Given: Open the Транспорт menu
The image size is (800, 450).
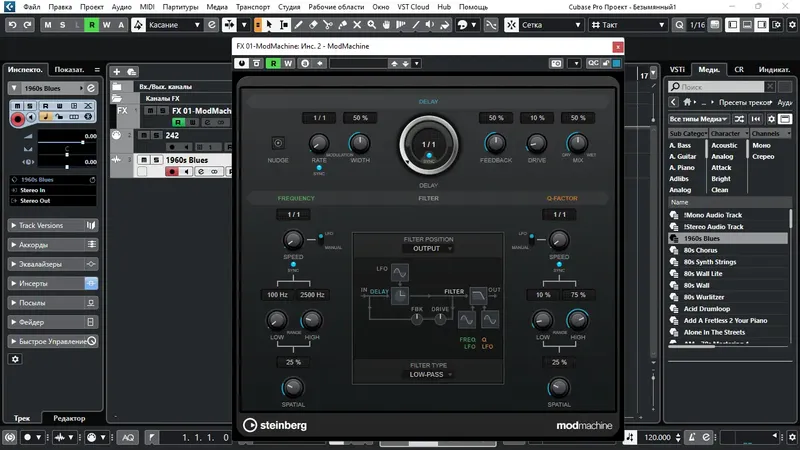Looking at the screenshot, I should click(x=253, y=7).
